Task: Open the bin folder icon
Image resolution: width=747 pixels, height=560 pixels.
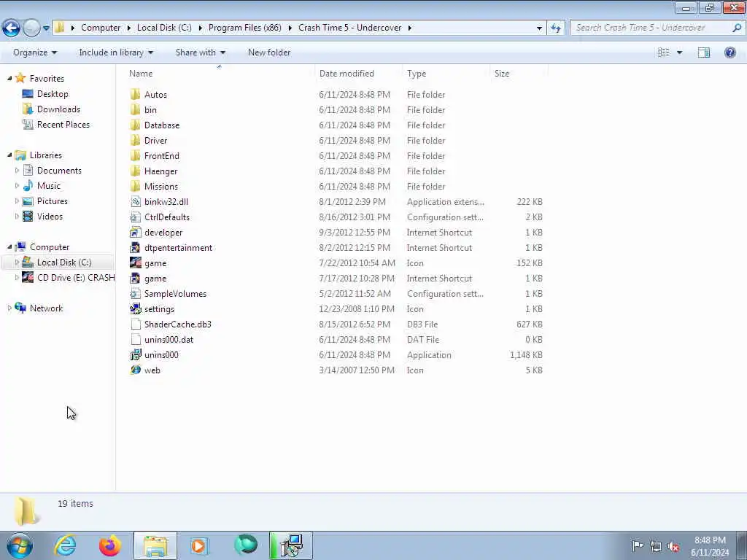Action: pos(136,109)
